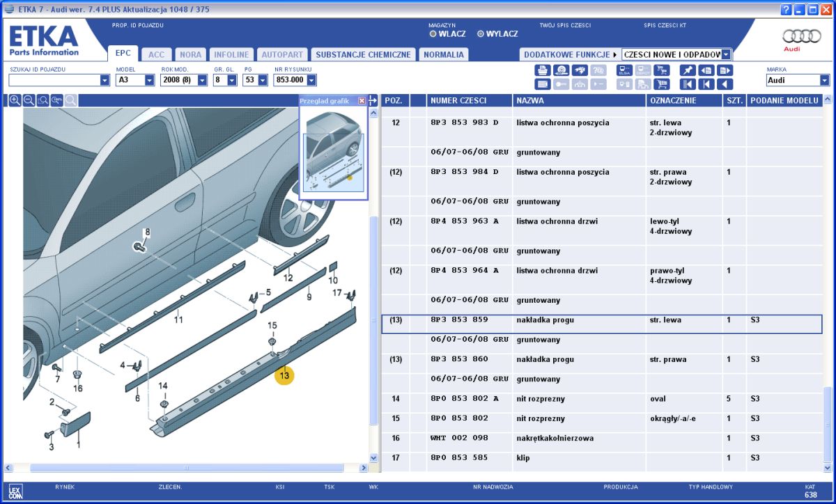The height and width of the screenshot is (504, 836).
Task: Click the print icon in the toolbar
Action: [x=543, y=70]
